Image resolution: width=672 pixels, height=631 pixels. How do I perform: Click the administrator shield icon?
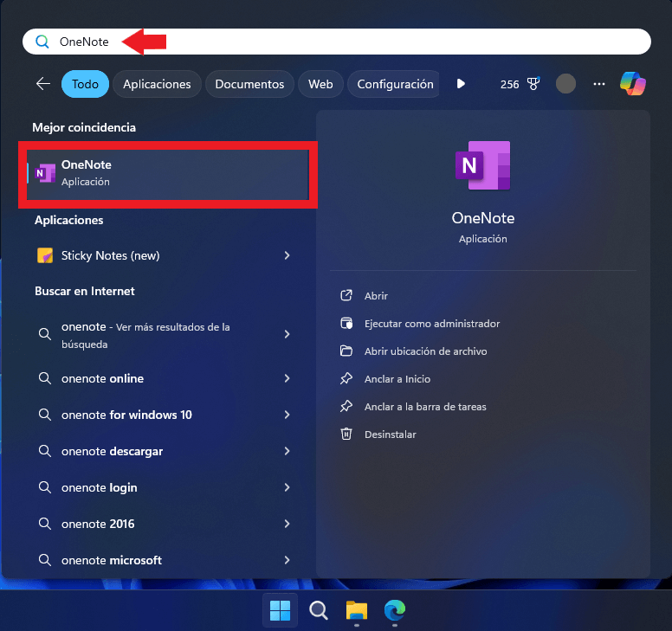pyautogui.click(x=346, y=324)
